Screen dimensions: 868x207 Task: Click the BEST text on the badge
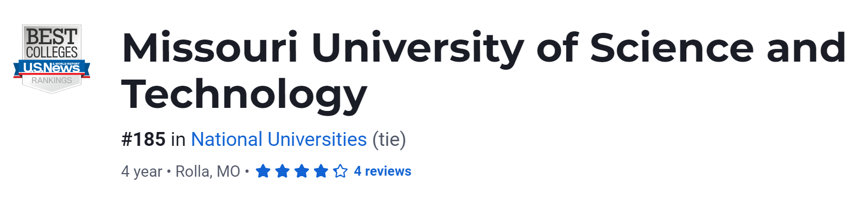tap(51, 36)
